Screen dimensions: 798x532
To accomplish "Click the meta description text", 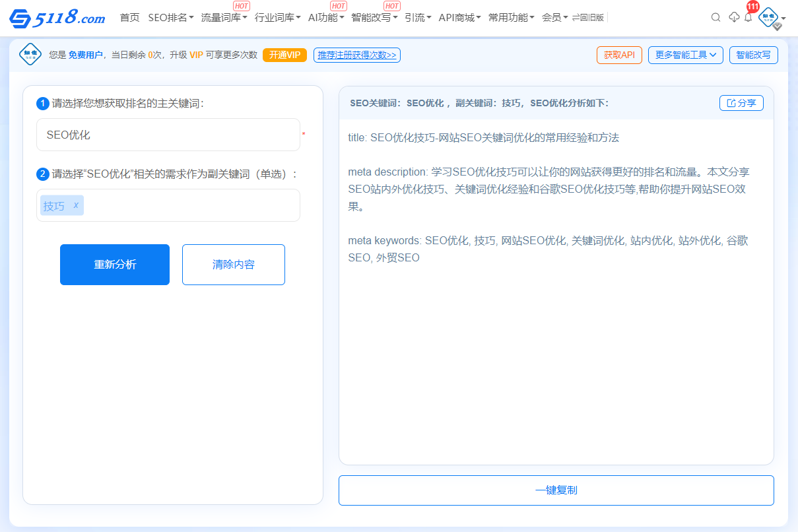I will point(549,189).
